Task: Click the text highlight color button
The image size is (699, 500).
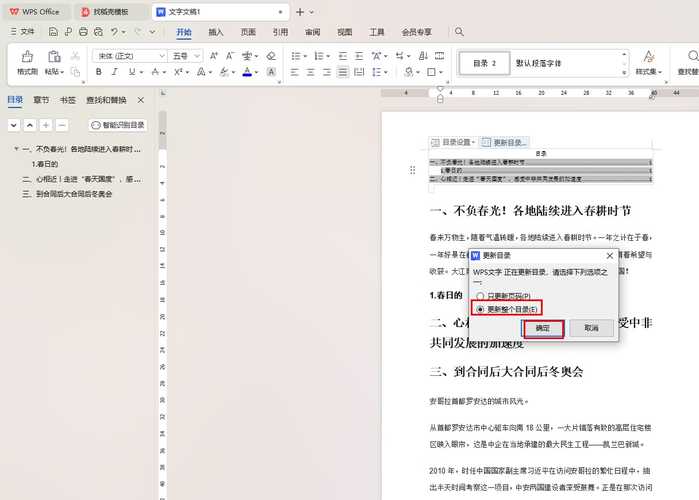Action: (223, 72)
